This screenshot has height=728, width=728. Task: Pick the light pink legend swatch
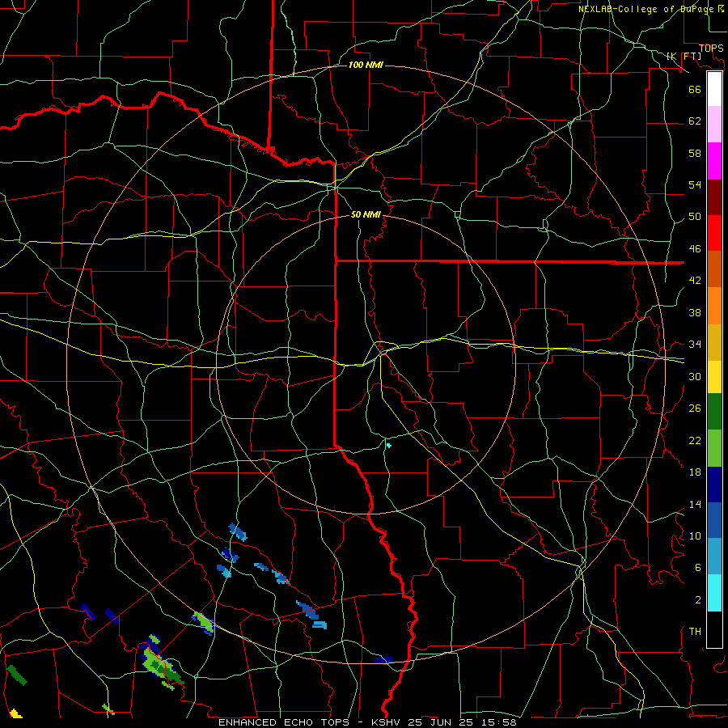coord(714,125)
